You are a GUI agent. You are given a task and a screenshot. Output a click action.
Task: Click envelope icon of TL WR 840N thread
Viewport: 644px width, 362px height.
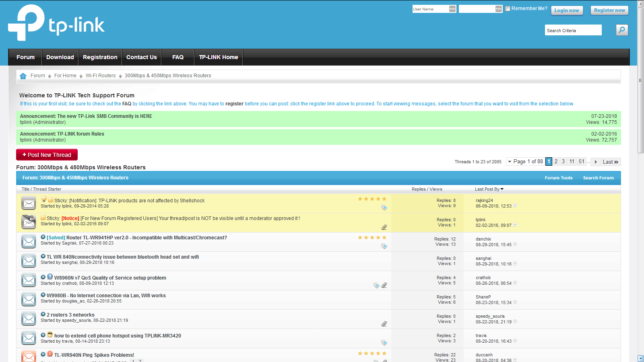pyautogui.click(x=29, y=261)
